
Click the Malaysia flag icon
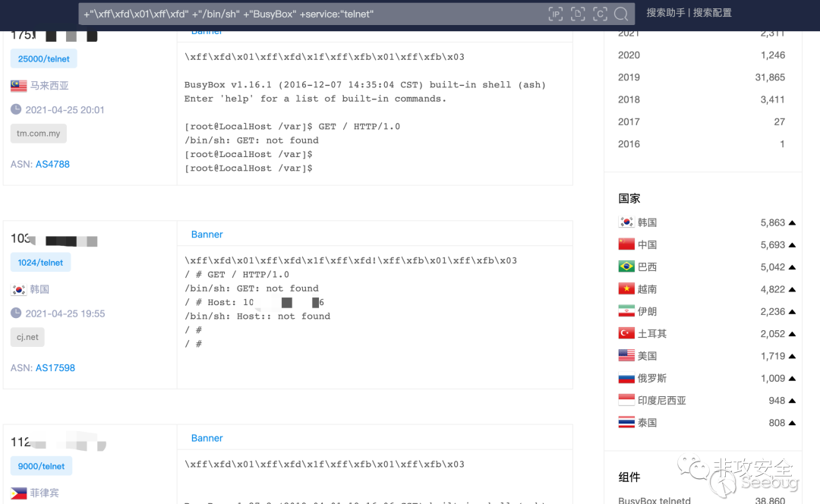pyautogui.click(x=19, y=86)
